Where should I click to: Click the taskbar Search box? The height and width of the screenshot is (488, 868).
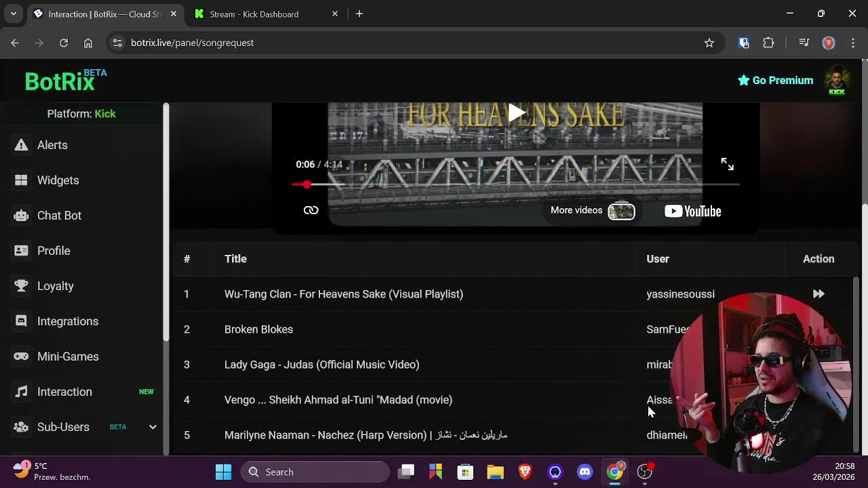coord(315,472)
